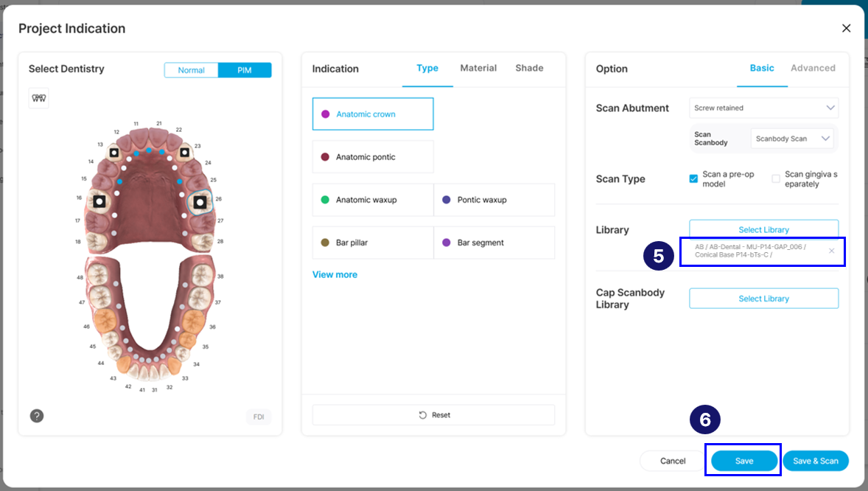Click the Save button
The width and height of the screenshot is (868, 491).
744,461
